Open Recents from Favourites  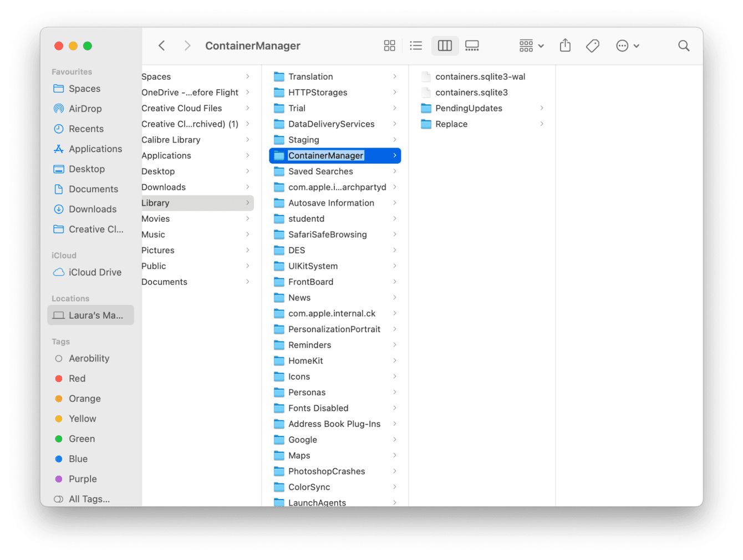coord(86,129)
